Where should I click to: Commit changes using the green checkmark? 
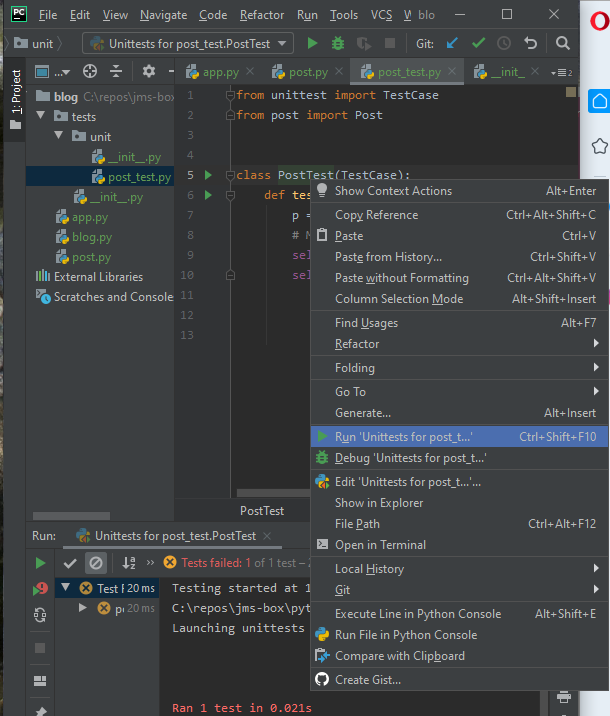479,43
